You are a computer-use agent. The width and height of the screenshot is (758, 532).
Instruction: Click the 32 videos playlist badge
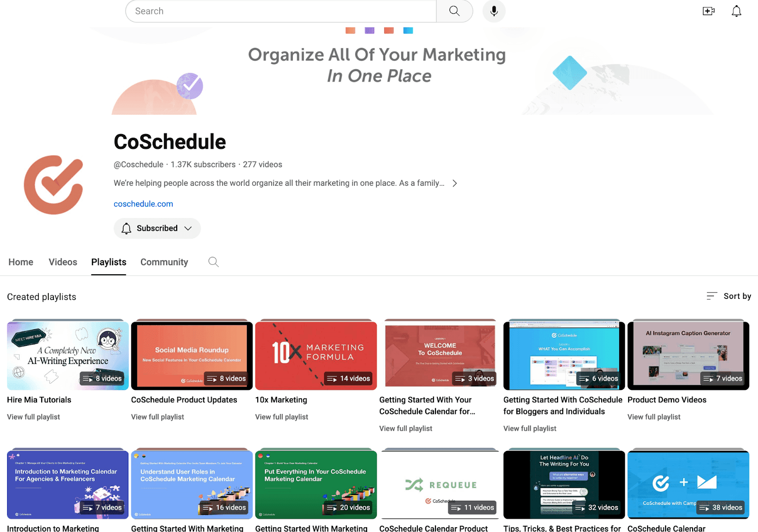click(597, 507)
